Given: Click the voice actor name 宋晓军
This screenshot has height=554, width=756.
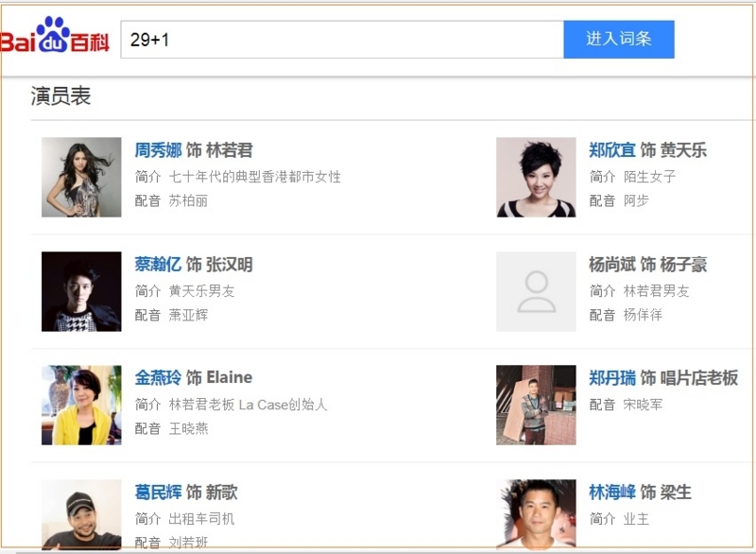Looking at the screenshot, I should 643,405.
